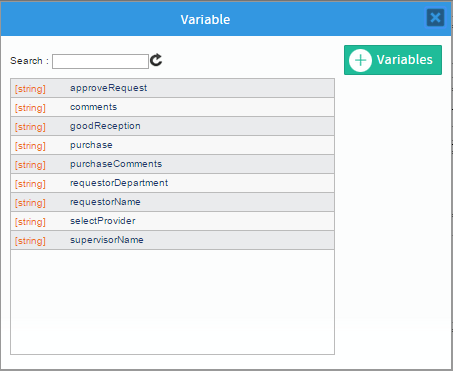
Task: Click the Search input field
Action: (x=100, y=61)
